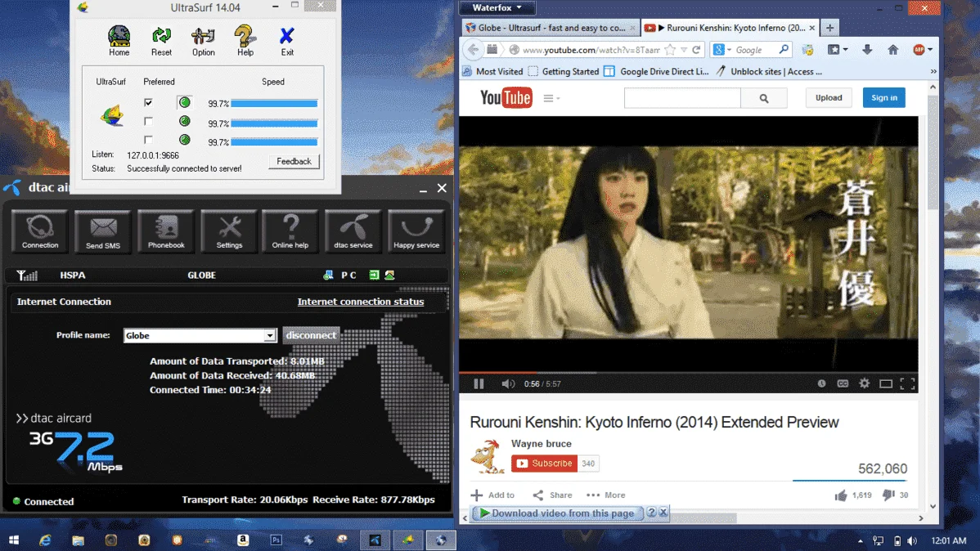Image resolution: width=980 pixels, height=551 pixels.
Task: Go to Waterfox home page
Action: tap(892, 49)
